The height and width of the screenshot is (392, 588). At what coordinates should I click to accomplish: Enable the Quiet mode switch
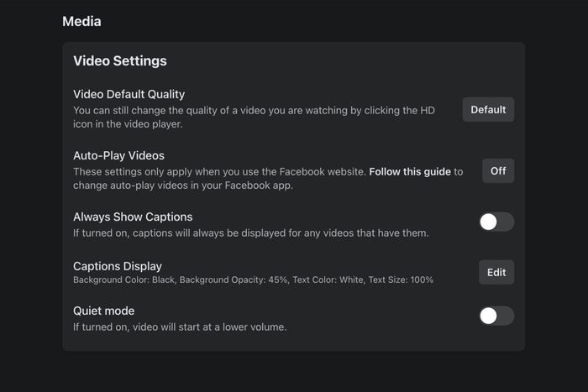click(496, 316)
